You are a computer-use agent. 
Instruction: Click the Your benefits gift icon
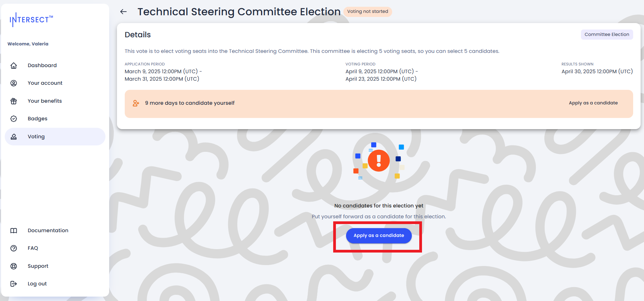coord(14,101)
